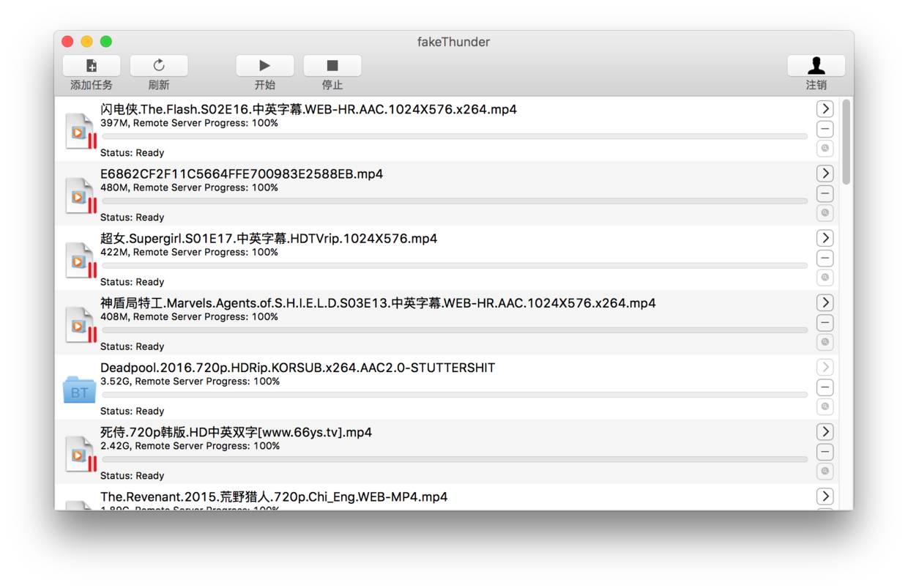Click the arrow button for 神盾局特工 Agents of S.H.I.E.L.D
The height and width of the screenshot is (588, 908).
[825, 302]
